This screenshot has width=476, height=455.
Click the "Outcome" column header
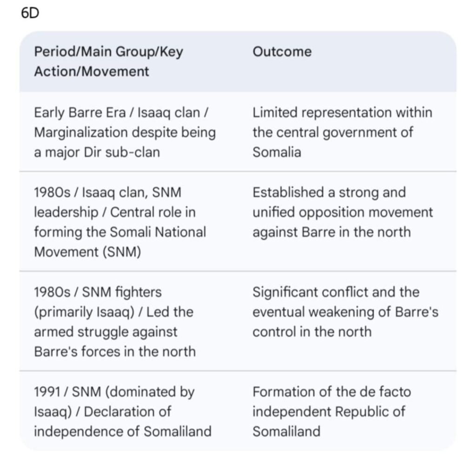point(282,52)
